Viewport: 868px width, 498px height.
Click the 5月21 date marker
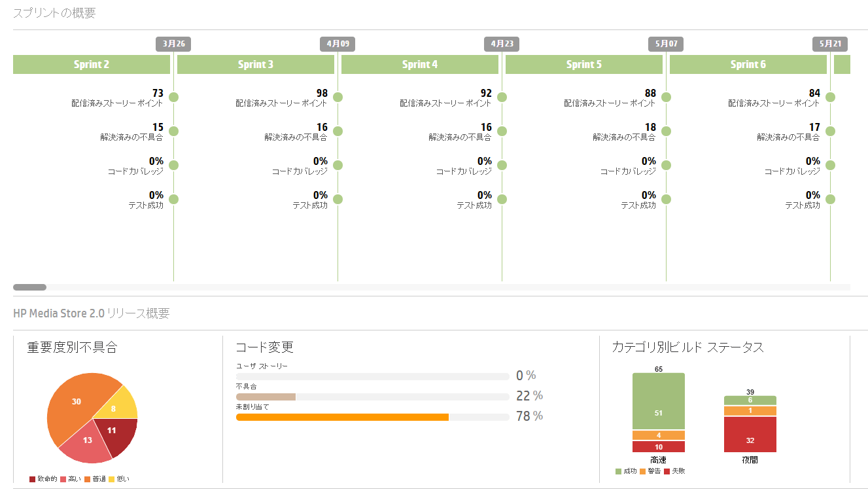click(830, 44)
